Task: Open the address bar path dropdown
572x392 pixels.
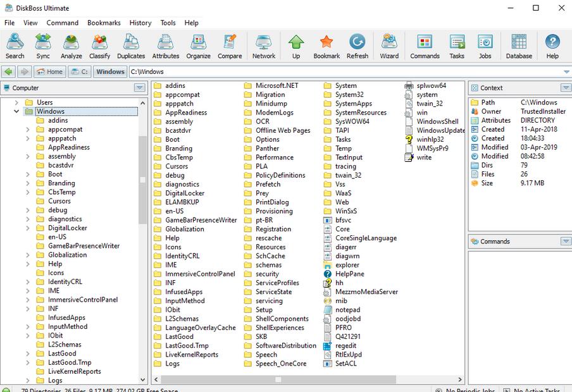Action: [x=566, y=72]
